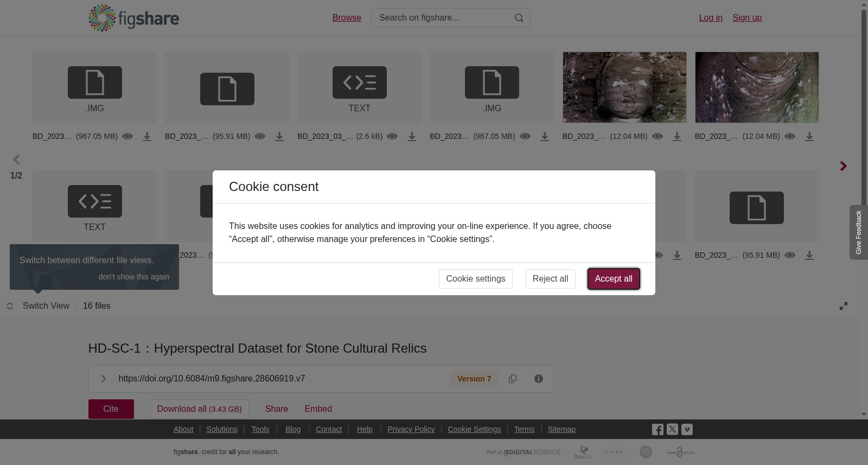Click Sign up

(x=747, y=18)
